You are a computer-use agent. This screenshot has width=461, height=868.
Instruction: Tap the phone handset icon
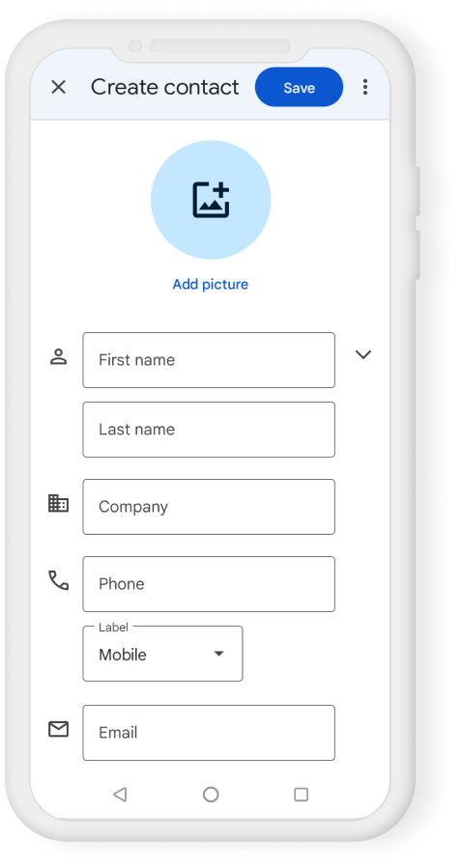58,580
